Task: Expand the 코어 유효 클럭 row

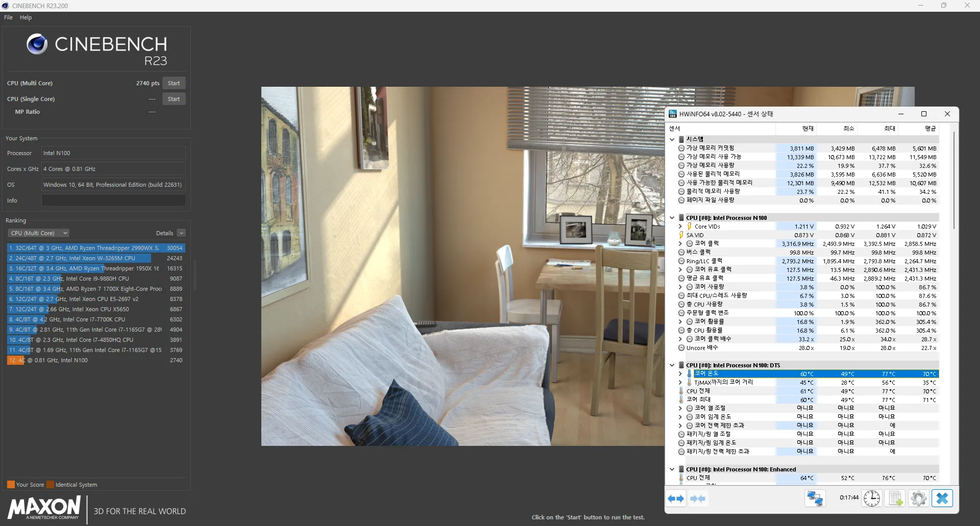Action: click(680, 270)
